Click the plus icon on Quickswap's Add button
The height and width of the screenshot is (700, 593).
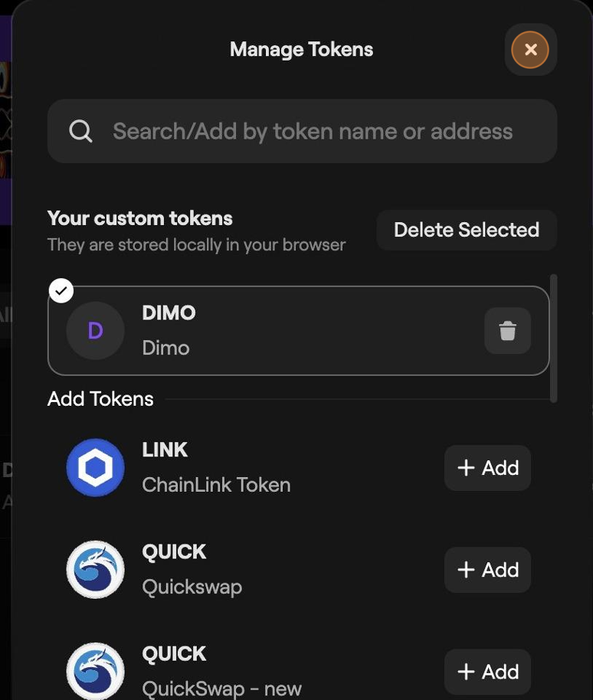(466, 570)
